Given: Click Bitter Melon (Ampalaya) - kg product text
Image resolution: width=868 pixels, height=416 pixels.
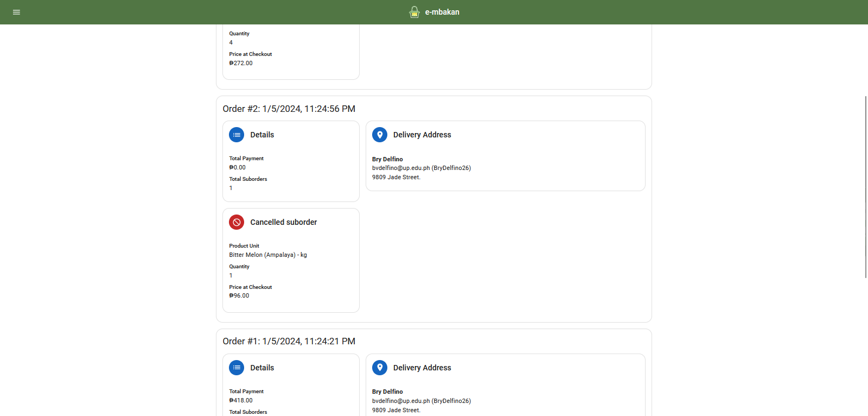Looking at the screenshot, I should (x=267, y=255).
